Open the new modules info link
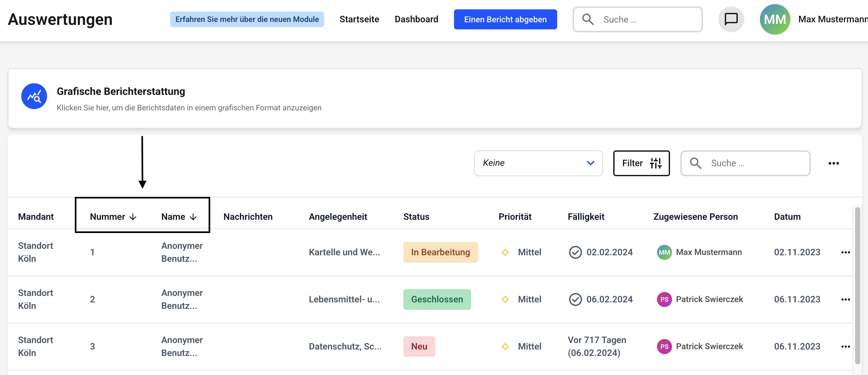 (x=247, y=19)
